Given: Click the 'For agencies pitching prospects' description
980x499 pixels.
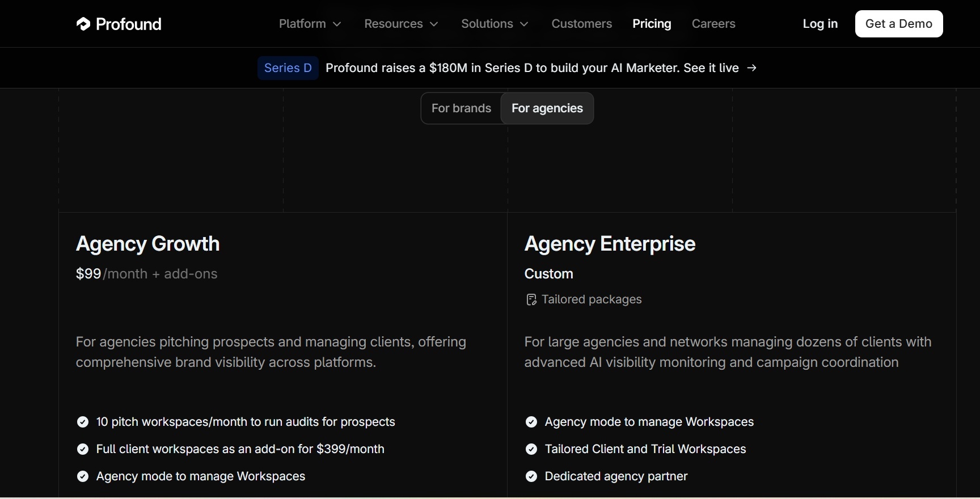Looking at the screenshot, I should (x=271, y=352).
